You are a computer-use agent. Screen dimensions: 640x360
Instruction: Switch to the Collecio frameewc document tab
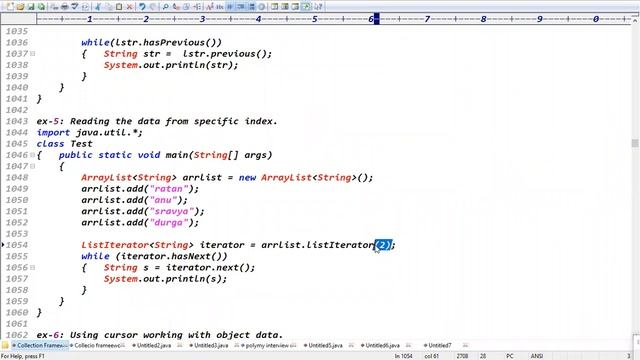[x=97, y=345]
